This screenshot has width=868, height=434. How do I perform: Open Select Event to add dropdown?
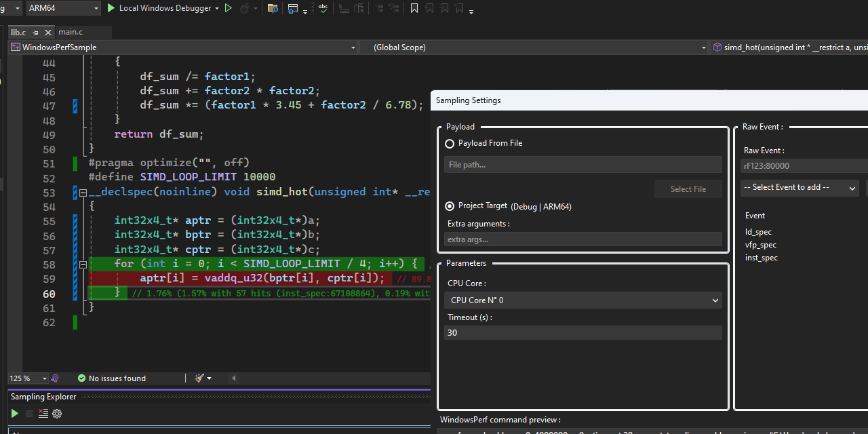pyautogui.click(x=800, y=187)
